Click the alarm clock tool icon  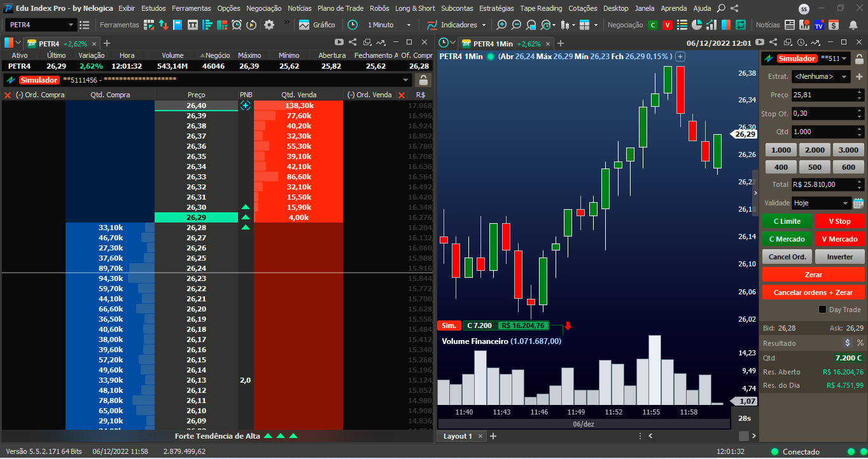(x=237, y=25)
